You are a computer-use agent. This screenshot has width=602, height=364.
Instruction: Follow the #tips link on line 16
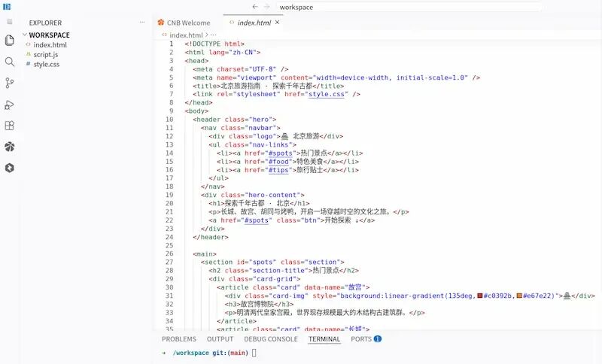[x=278, y=170]
